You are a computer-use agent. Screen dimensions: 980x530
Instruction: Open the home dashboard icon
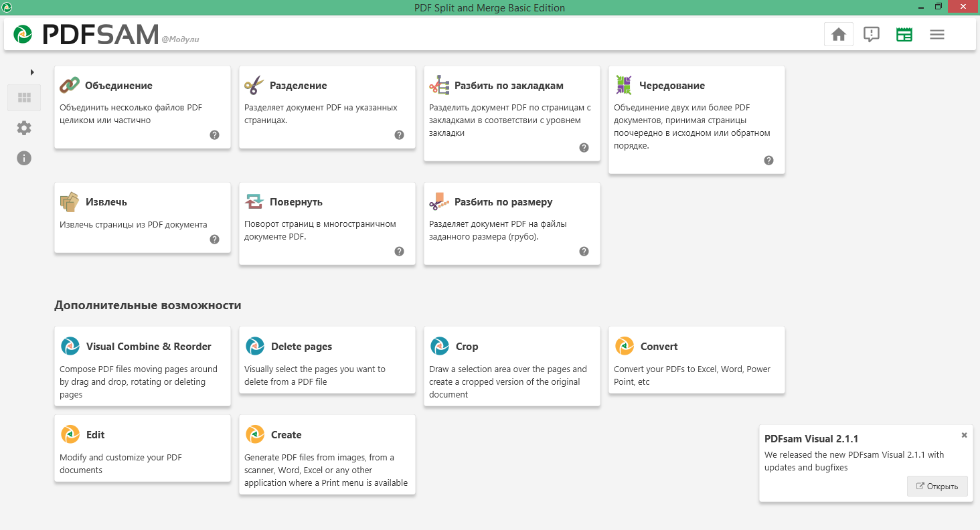tap(839, 34)
